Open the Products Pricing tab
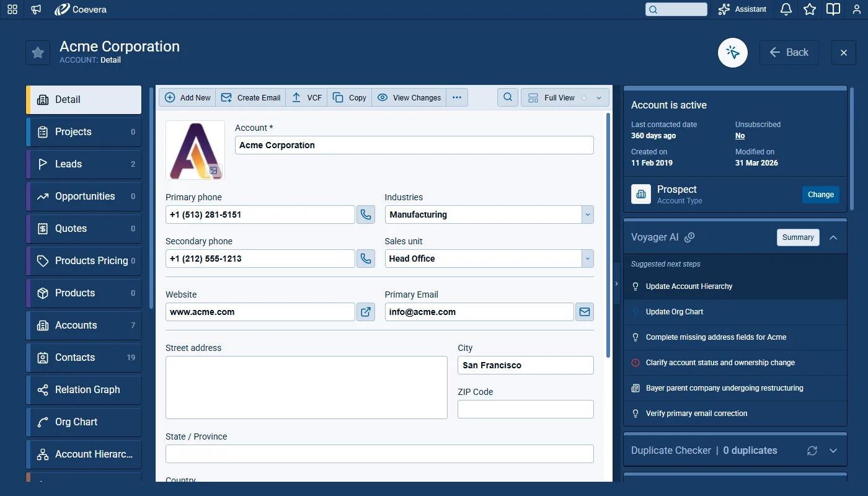868x496 pixels. coord(84,261)
